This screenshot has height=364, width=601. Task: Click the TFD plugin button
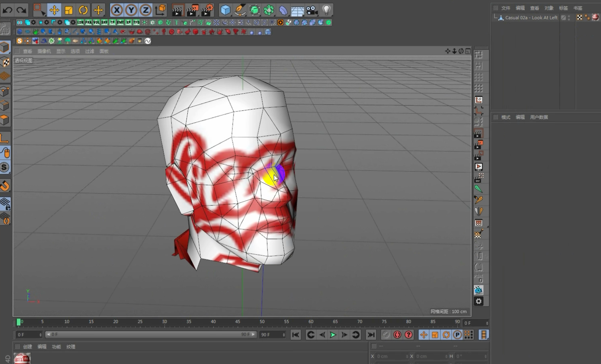pos(136,23)
